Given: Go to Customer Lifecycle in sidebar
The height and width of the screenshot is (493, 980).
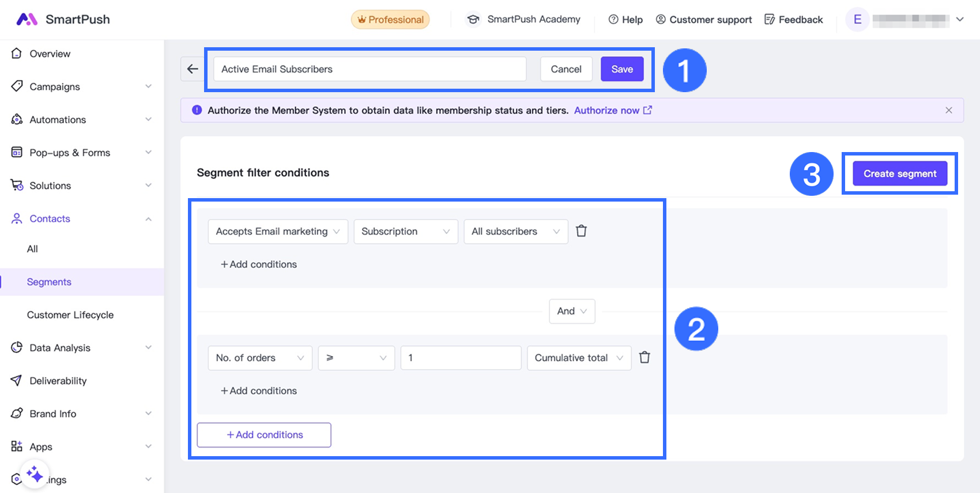Looking at the screenshot, I should pos(70,315).
